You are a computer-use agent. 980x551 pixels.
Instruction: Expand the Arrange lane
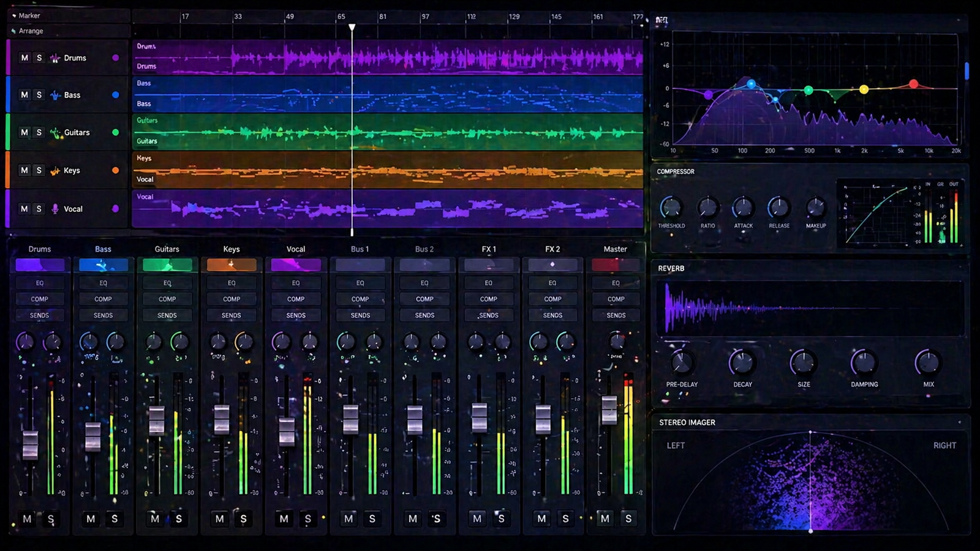point(14,31)
